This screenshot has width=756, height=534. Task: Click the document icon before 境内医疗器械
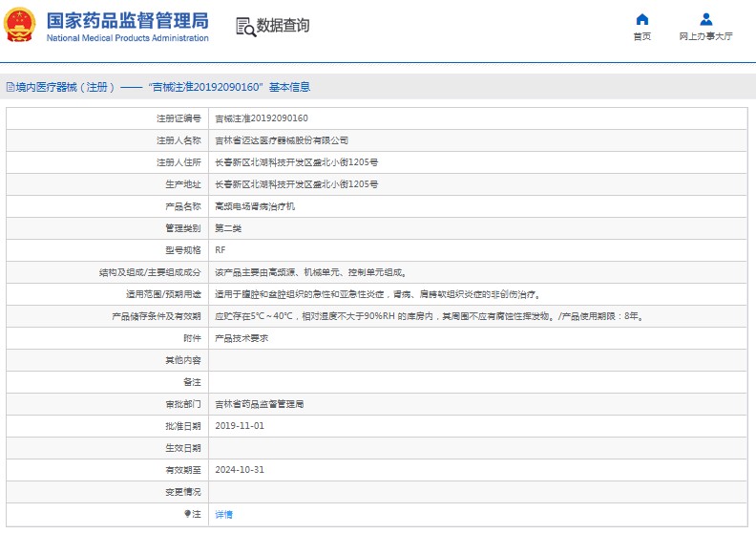pyautogui.click(x=10, y=87)
